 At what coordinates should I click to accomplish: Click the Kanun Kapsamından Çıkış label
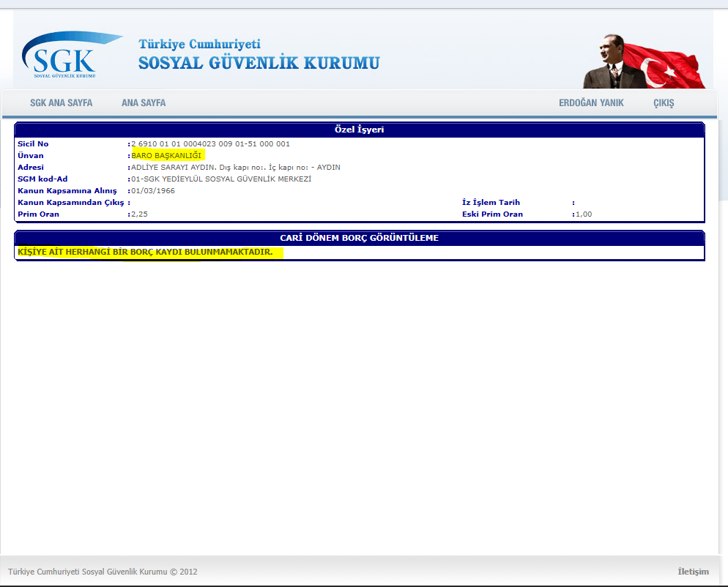pyautogui.click(x=70, y=202)
